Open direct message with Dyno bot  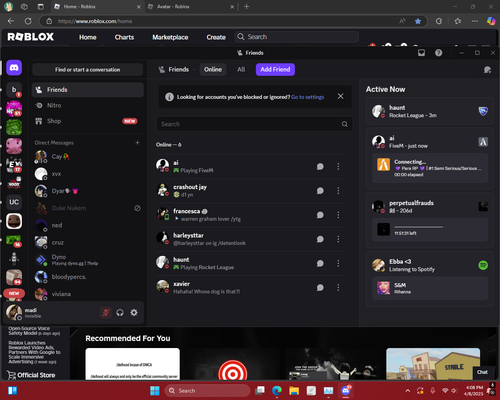(x=88, y=260)
